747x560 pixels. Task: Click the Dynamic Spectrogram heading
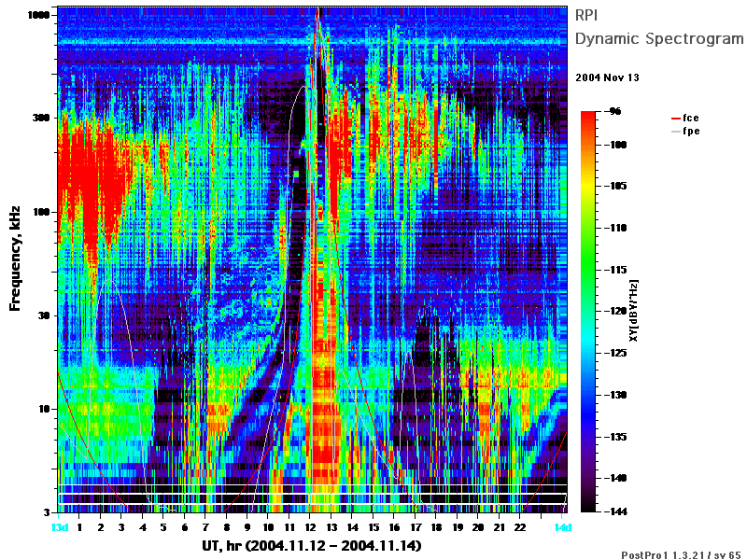[659, 39]
